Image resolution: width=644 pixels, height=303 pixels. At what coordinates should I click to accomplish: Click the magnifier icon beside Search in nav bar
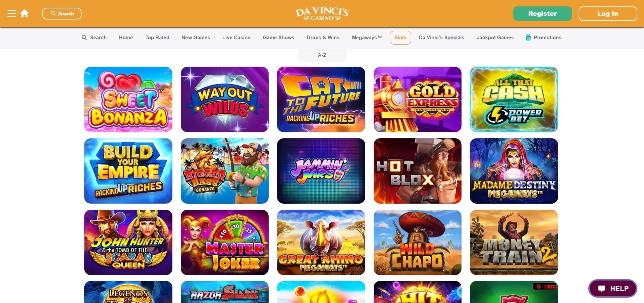point(84,38)
